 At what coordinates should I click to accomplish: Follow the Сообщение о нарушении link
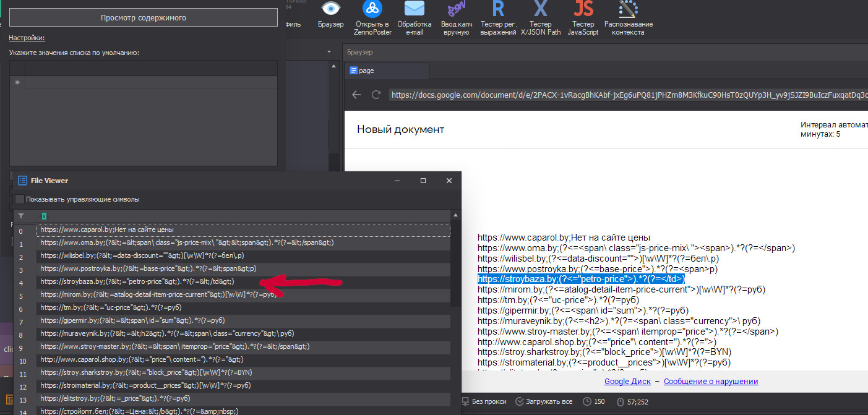point(711,382)
